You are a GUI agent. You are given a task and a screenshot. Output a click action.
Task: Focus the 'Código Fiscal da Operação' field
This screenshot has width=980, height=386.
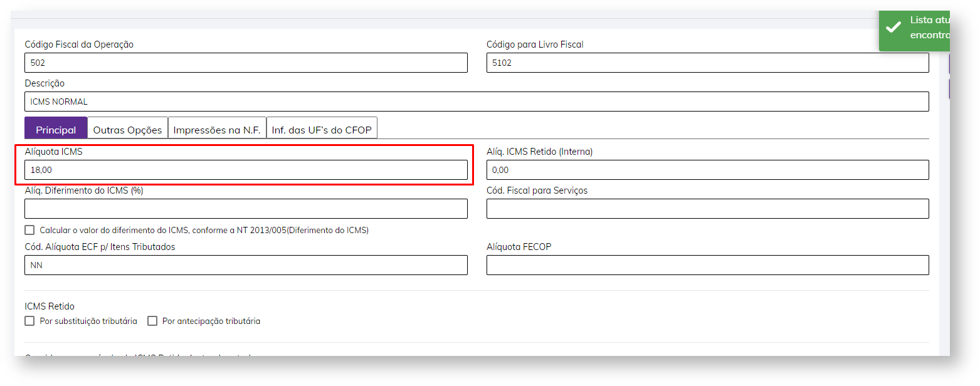(x=246, y=63)
